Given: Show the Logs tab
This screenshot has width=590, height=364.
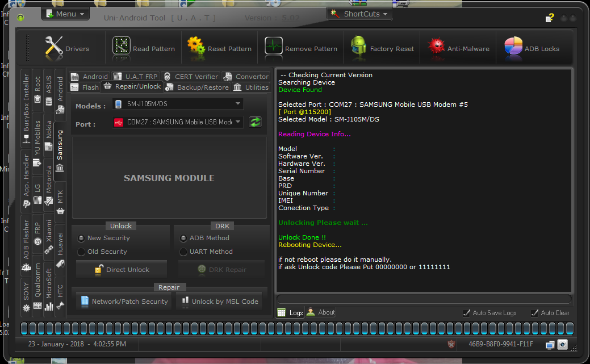Looking at the screenshot, I should 290,312.
